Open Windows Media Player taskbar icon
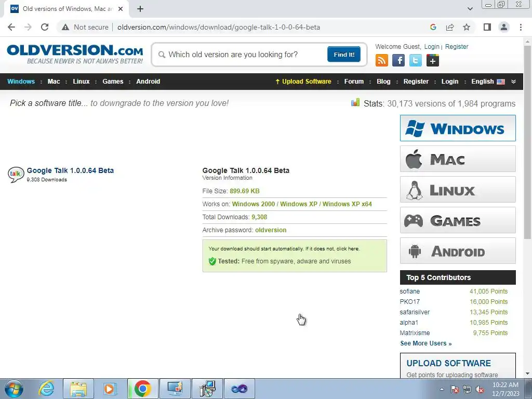 (x=110, y=389)
